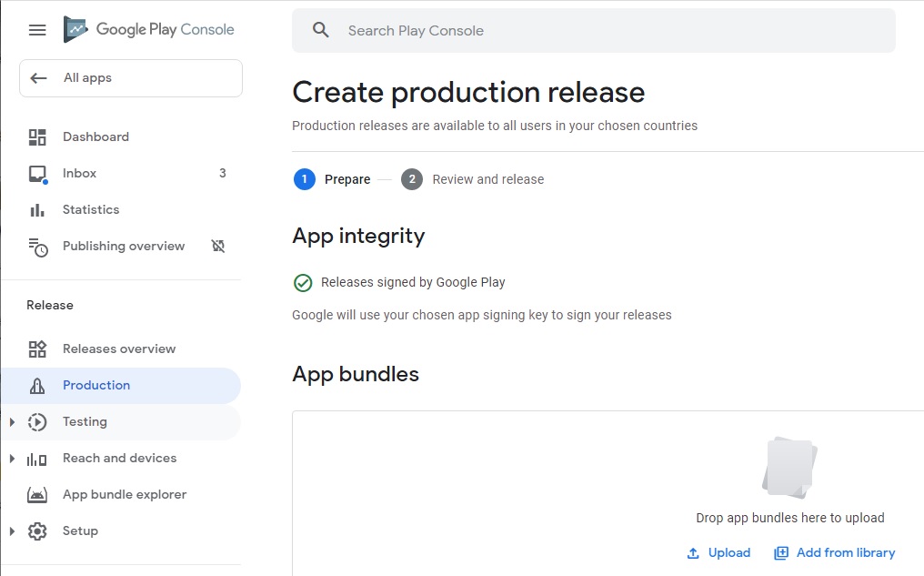Expand the Setup section arrow
924x576 pixels.
tap(12, 531)
